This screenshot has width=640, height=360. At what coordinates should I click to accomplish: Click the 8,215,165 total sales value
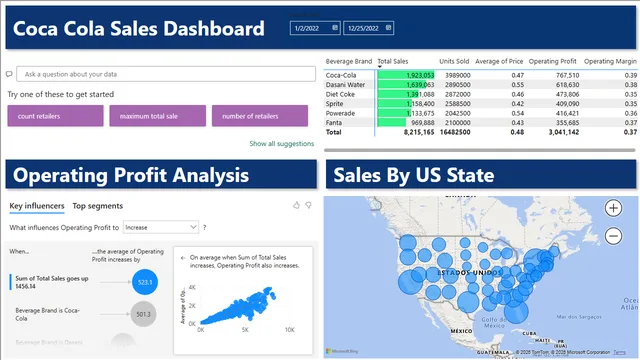click(x=419, y=132)
